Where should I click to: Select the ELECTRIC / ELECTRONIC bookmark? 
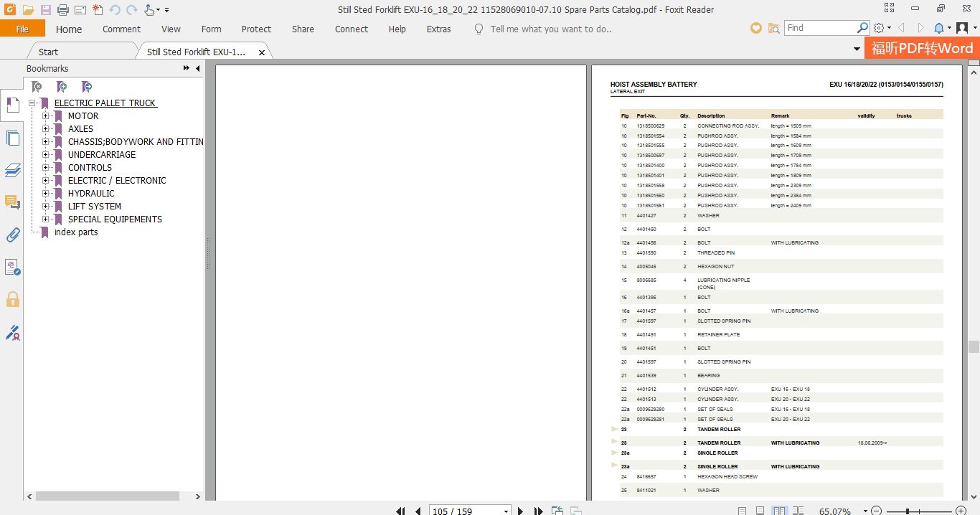tap(117, 181)
